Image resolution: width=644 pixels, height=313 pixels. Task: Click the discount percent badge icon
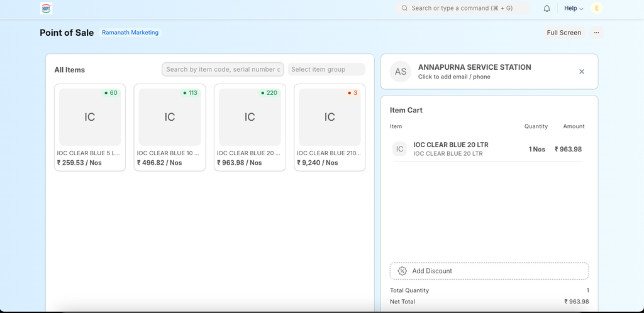point(402,271)
